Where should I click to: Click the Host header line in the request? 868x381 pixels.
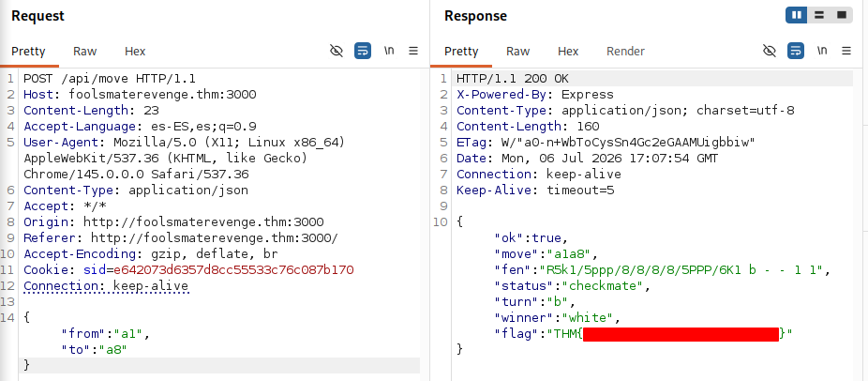point(140,94)
